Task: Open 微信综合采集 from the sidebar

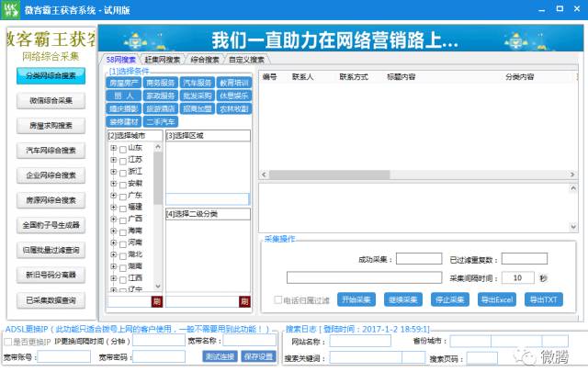Action: [51, 101]
